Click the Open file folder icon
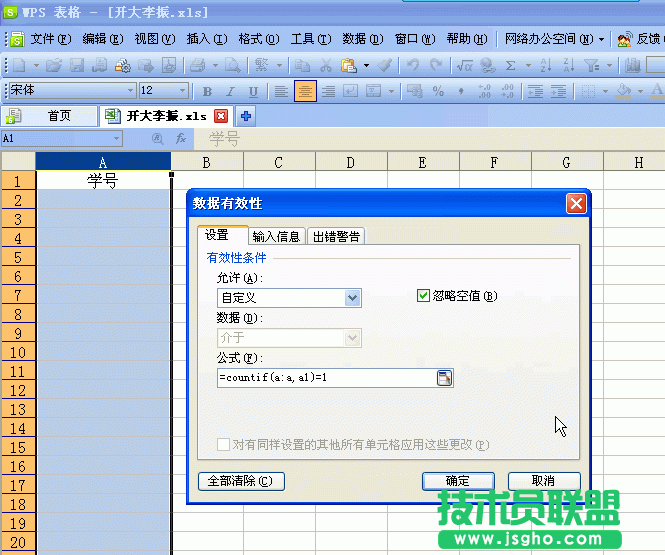Viewport: 665px width, 555px height. pos(54,65)
